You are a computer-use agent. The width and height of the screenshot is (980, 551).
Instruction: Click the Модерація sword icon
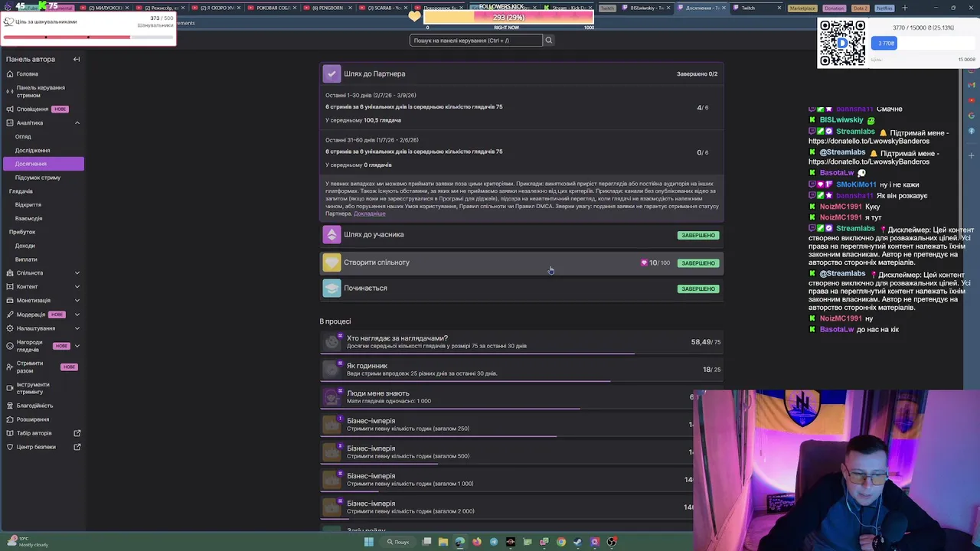[x=10, y=315]
